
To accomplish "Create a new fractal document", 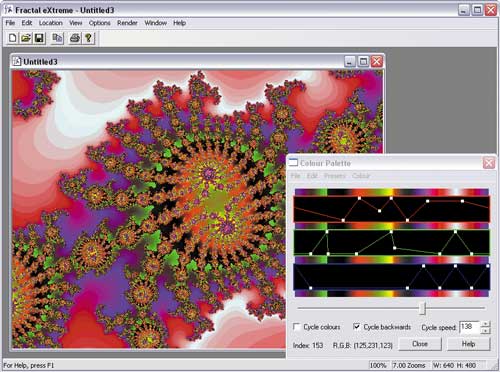I will coord(12,38).
